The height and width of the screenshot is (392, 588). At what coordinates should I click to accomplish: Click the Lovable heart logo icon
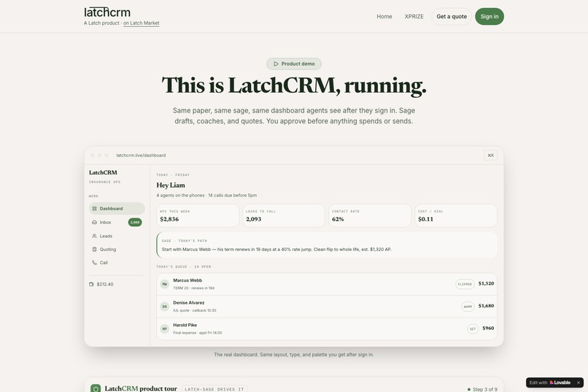pyautogui.click(x=552, y=383)
